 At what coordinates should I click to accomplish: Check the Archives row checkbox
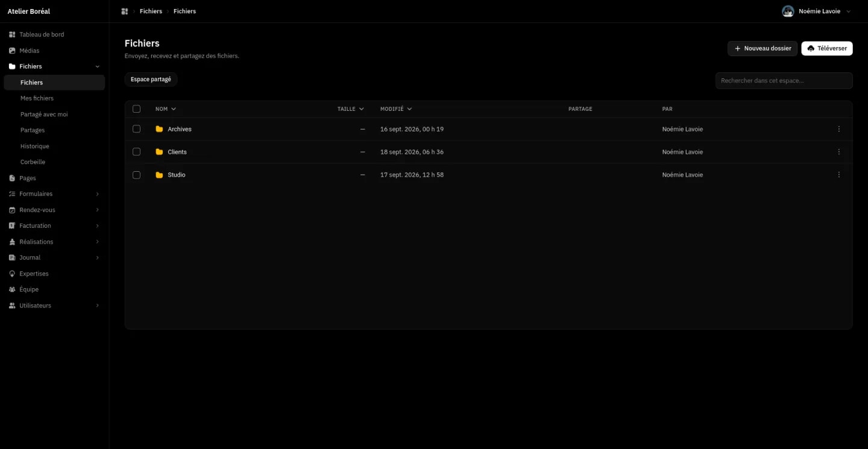[x=136, y=129]
